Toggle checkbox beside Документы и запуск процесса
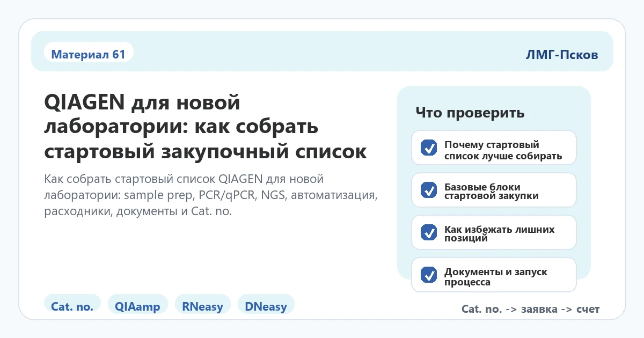The image size is (644, 338). [x=429, y=275]
